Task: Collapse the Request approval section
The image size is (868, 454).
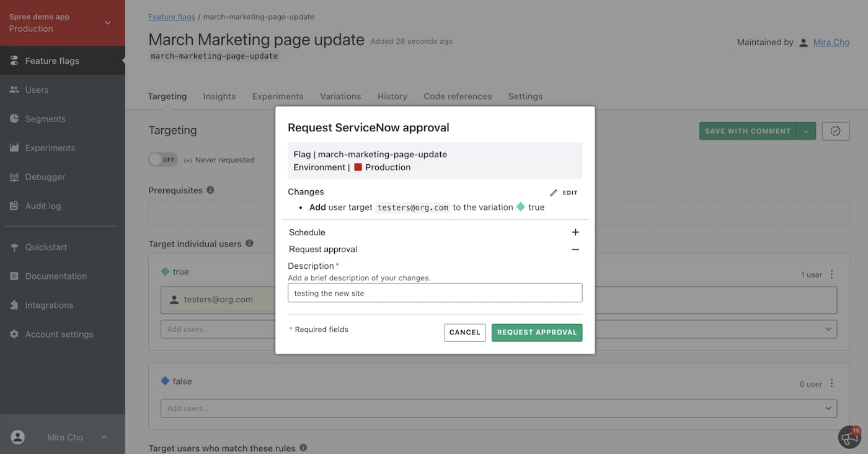Action: 575,250
